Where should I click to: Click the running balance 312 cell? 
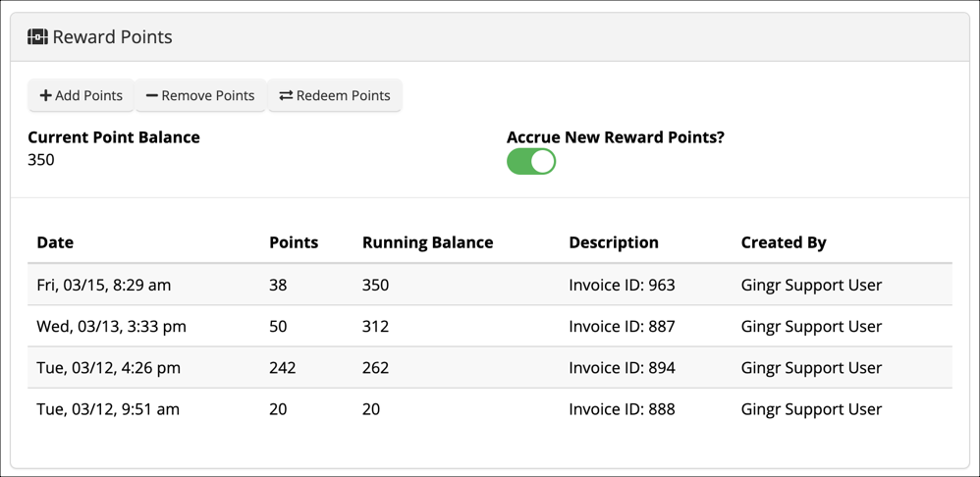(376, 327)
